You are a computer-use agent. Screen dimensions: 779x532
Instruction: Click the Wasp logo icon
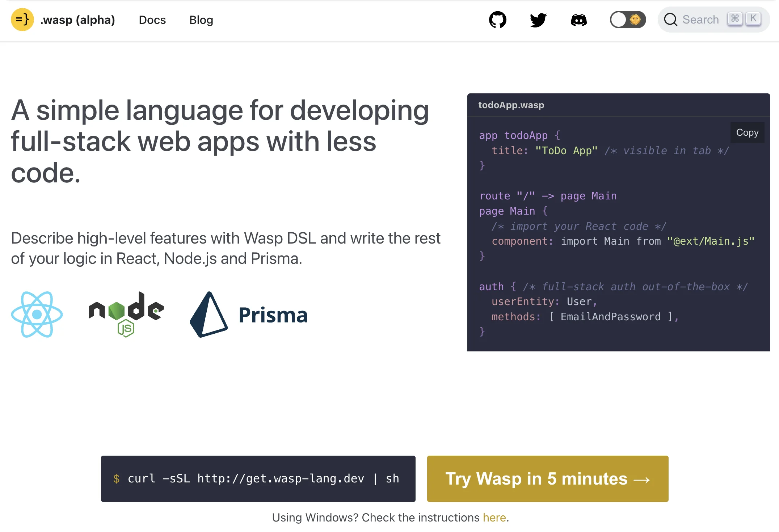(x=22, y=20)
